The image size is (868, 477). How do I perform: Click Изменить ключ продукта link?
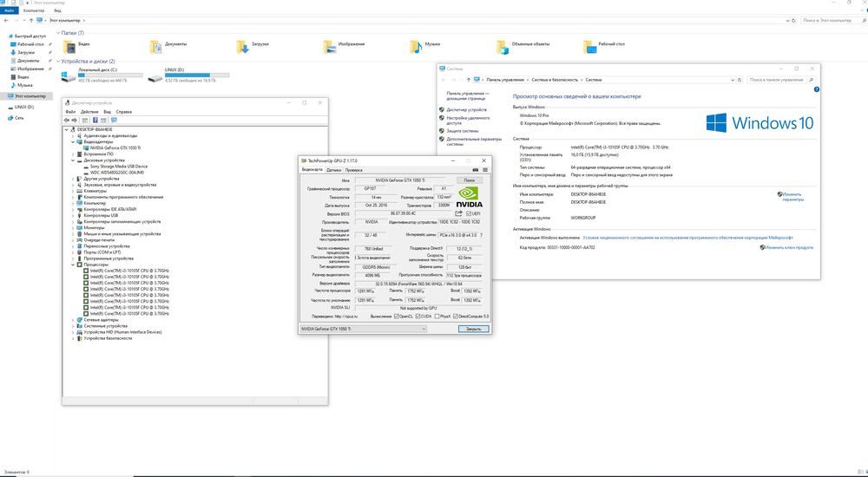[789, 247]
